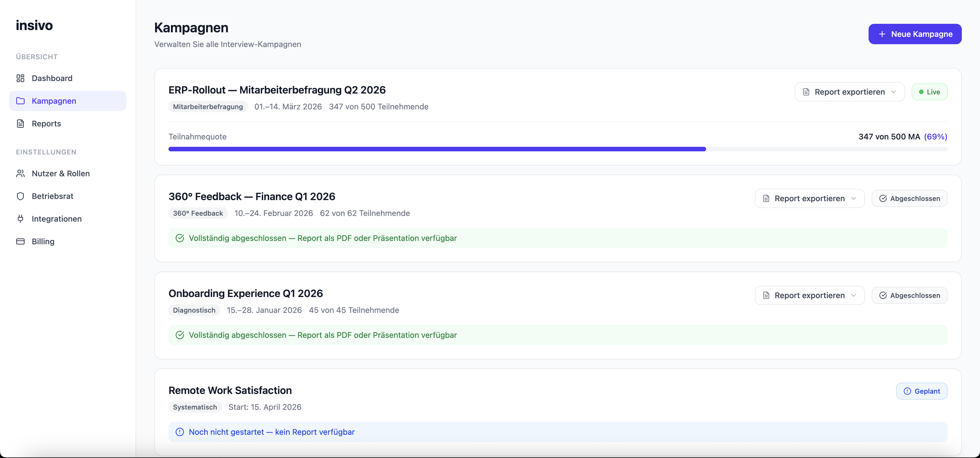Open Nutzer & Rollen via the users icon
This screenshot has height=458, width=980.
[21, 173]
